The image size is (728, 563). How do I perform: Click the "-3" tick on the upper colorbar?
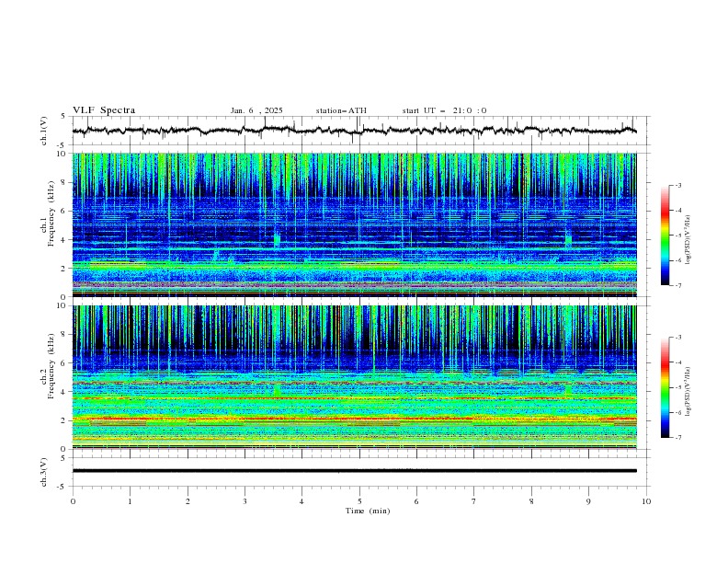point(677,185)
